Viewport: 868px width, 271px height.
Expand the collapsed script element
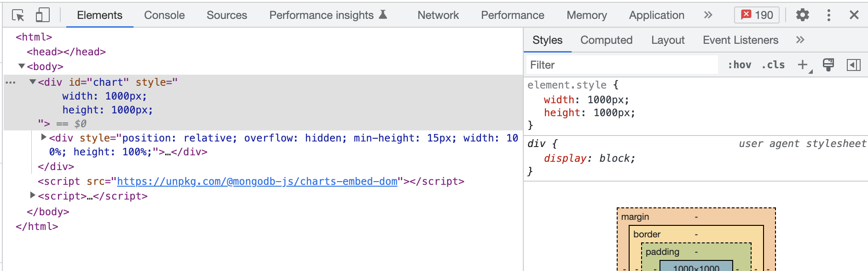[x=33, y=195]
